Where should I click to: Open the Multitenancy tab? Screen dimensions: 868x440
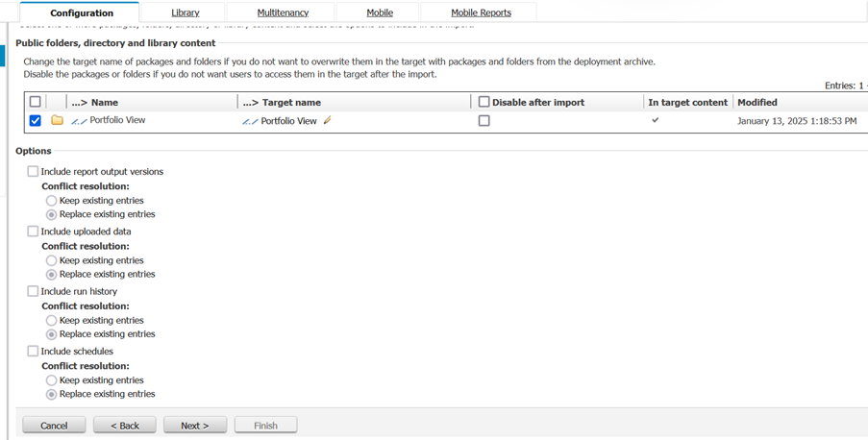click(x=283, y=12)
